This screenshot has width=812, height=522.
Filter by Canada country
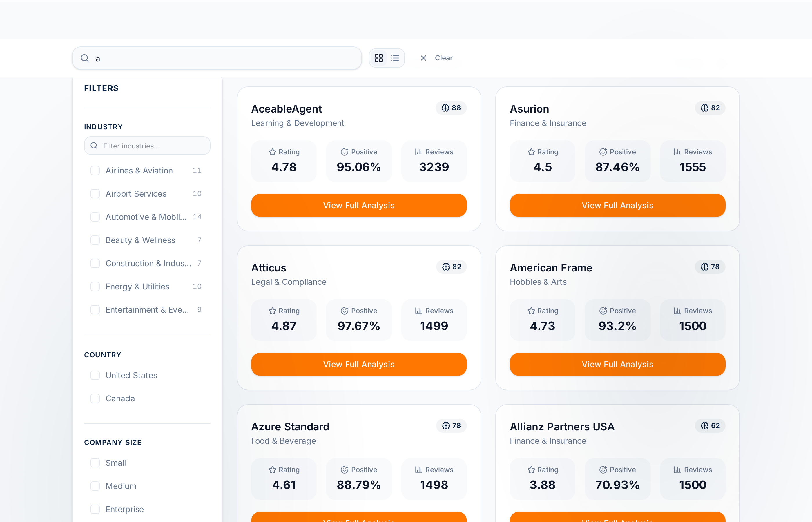[95, 399]
